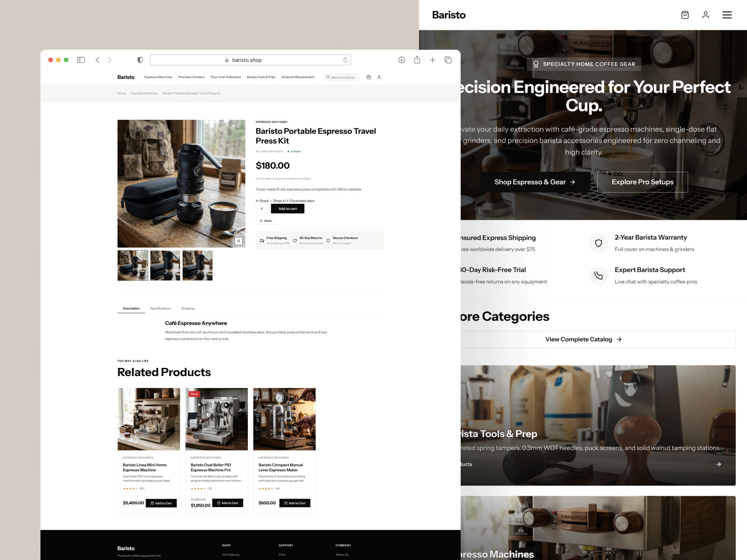Viewport: 747px width, 560px height.
Task: Reload the page via address bar icon
Action: tap(345, 60)
